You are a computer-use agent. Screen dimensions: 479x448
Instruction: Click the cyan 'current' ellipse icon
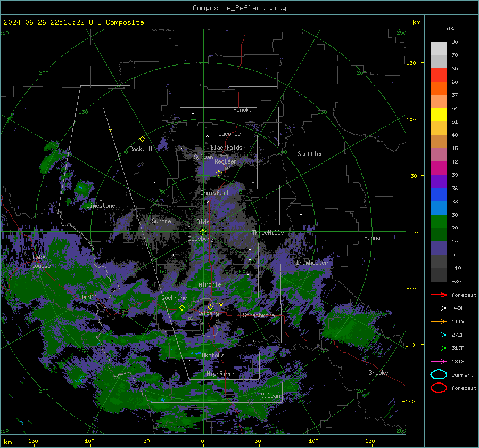[439, 374]
